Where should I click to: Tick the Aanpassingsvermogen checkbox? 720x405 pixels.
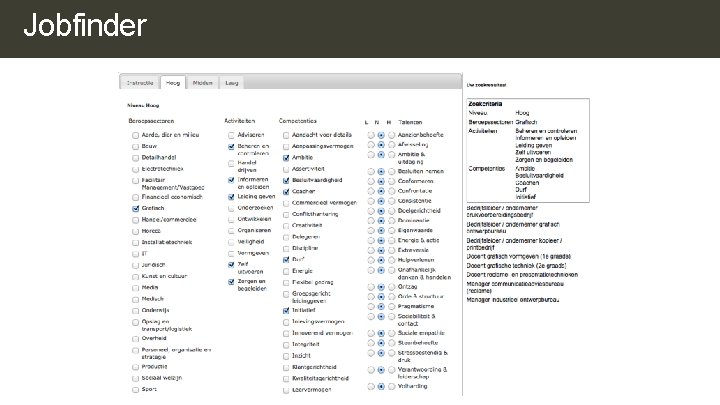(x=286, y=147)
